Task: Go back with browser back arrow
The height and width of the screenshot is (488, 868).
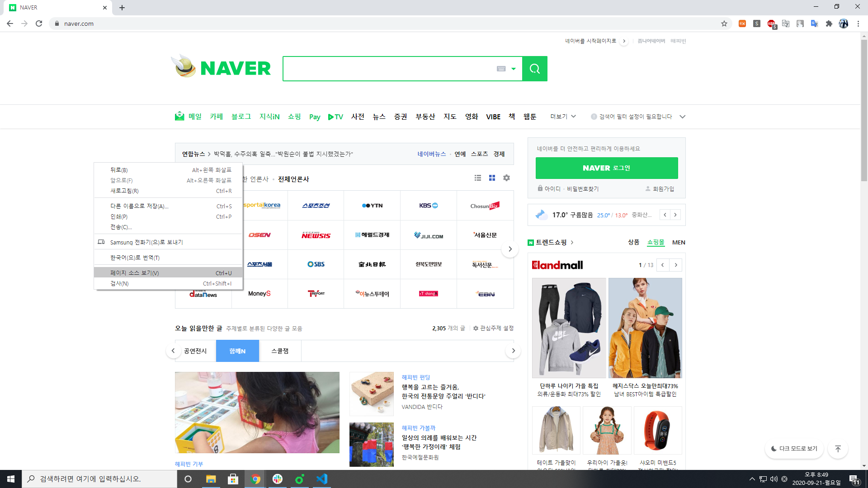Action: click(10, 23)
